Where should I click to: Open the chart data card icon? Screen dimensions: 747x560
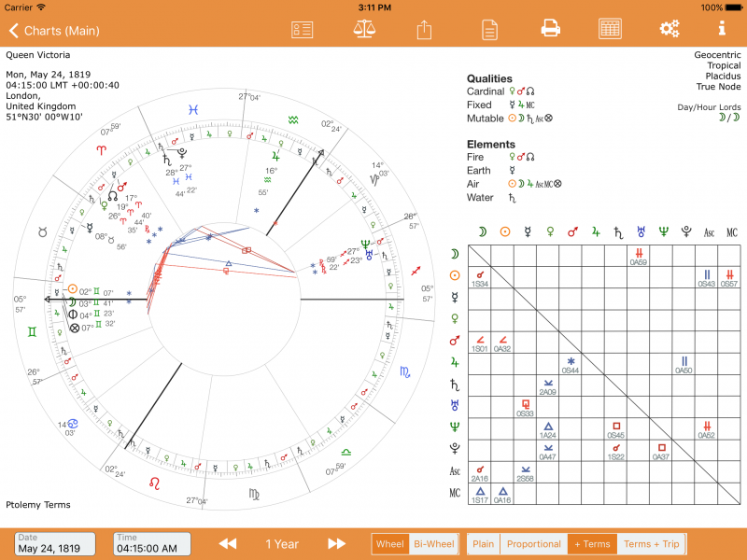click(x=302, y=29)
